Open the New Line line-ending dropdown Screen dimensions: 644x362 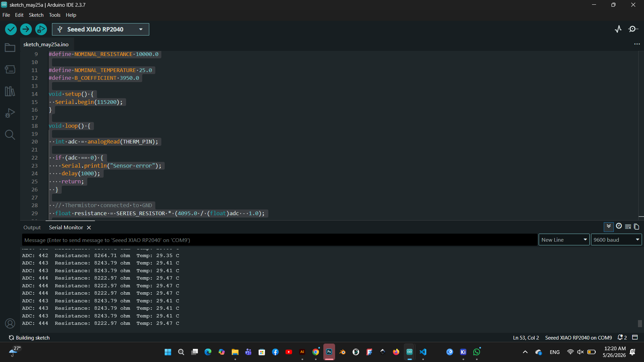(x=564, y=240)
